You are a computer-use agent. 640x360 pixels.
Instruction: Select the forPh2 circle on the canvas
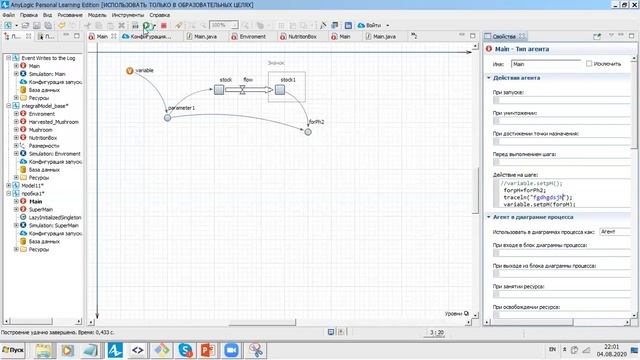[x=308, y=132]
